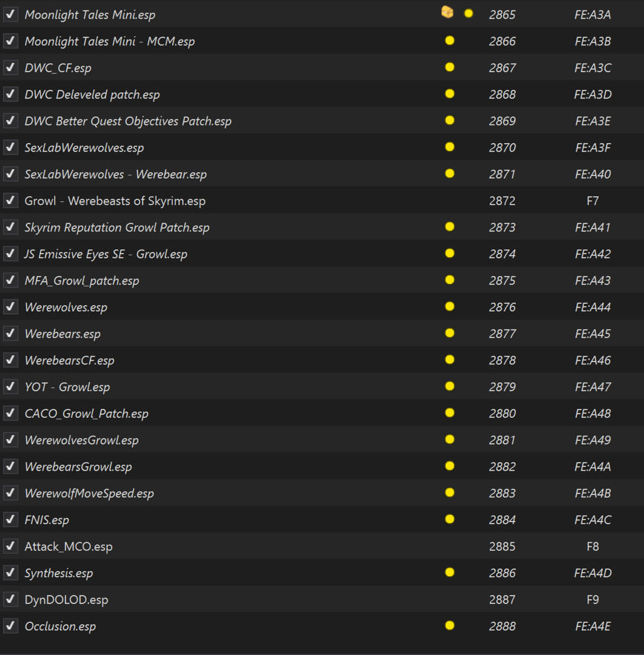Viewport: 644px width, 655px height.
Task: Disable the DWC_CF.esp checkbox
Action: [x=10, y=68]
